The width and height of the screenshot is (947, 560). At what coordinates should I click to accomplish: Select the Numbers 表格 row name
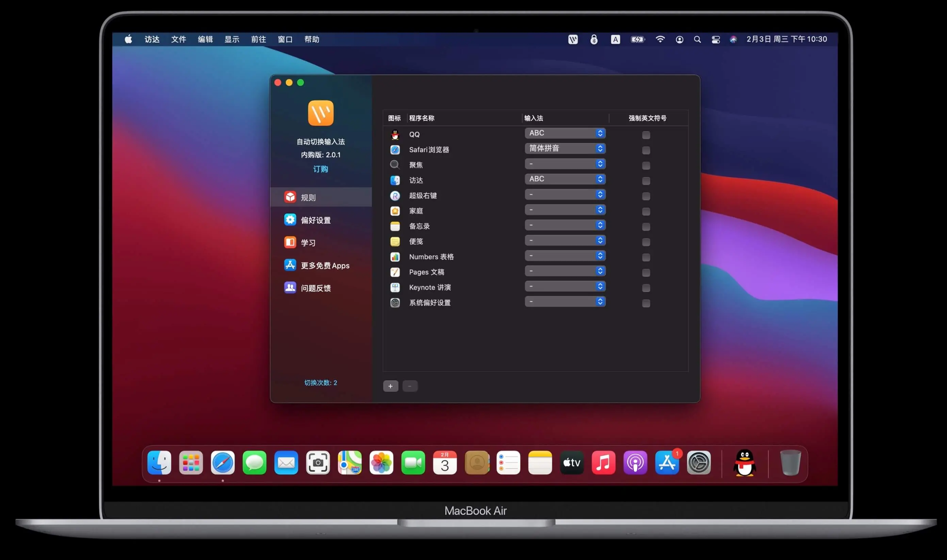click(431, 257)
